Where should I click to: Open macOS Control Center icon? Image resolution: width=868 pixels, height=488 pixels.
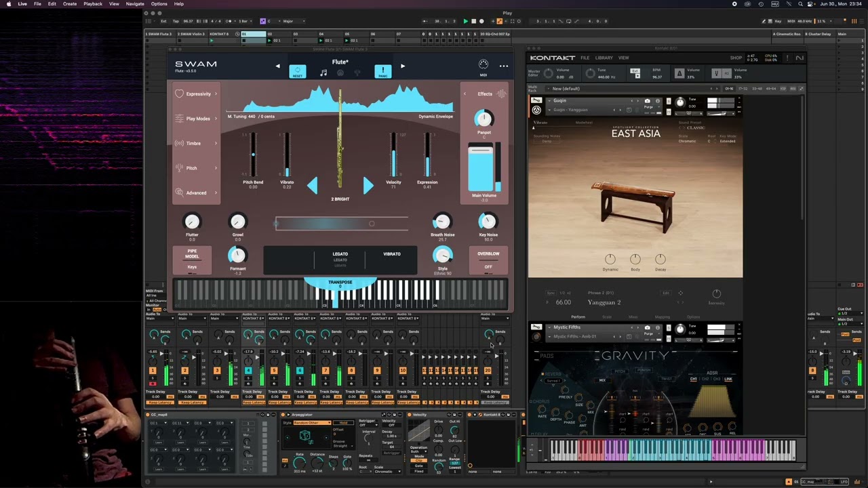click(810, 4)
